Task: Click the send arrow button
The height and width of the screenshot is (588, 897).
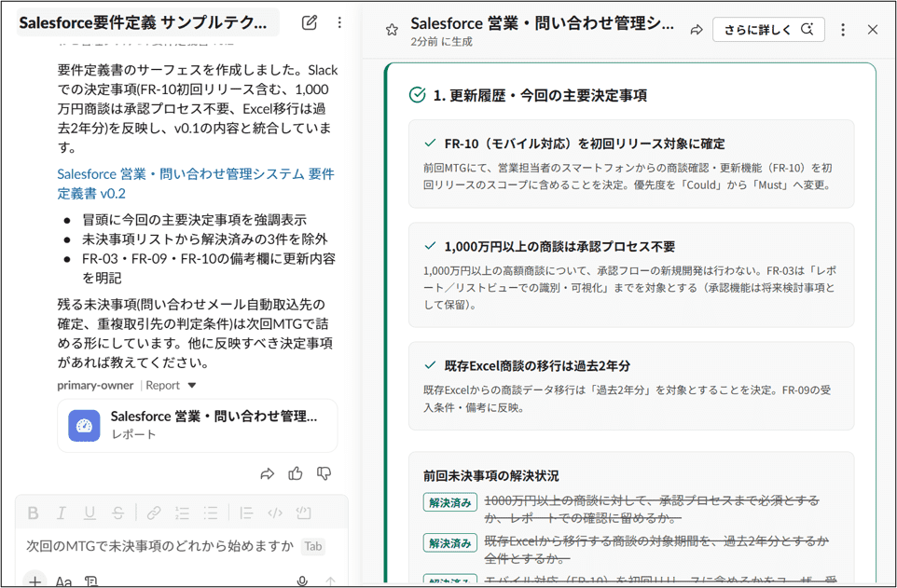Action: pyautogui.click(x=331, y=581)
